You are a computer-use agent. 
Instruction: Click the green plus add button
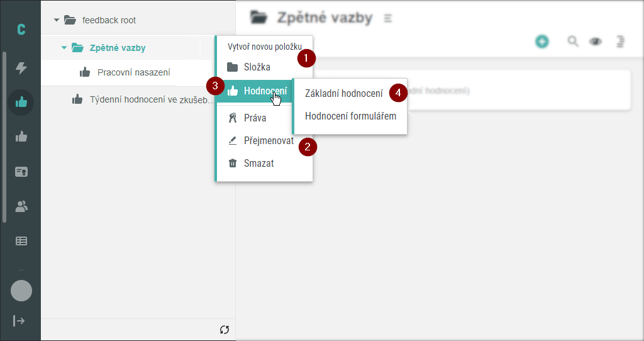point(542,42)
